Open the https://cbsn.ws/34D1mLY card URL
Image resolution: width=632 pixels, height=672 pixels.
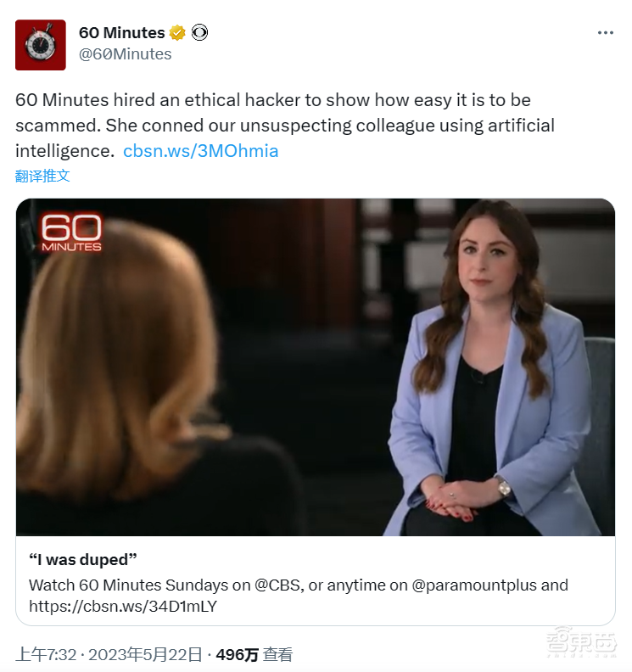123,606
